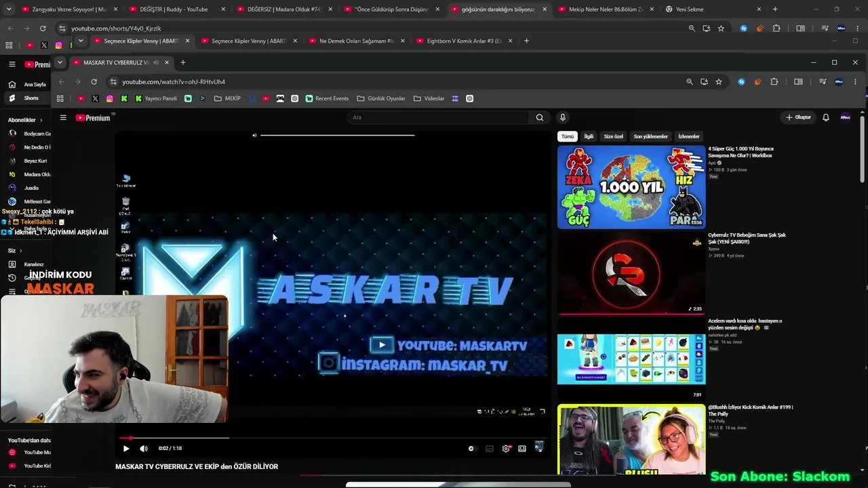The width and height of the screenshot is (868, 488).
Task: Open the YouTube guide hamburger menu
Action: point(63,117)
